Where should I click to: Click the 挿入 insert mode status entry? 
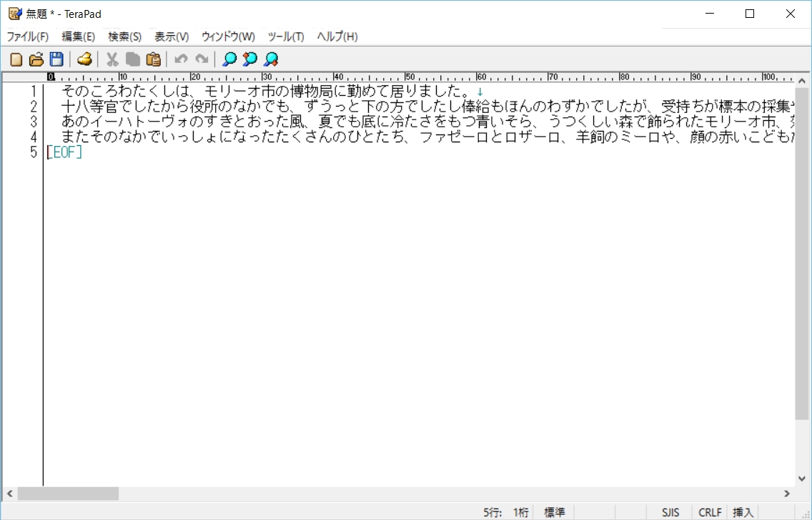coord(743,512)
